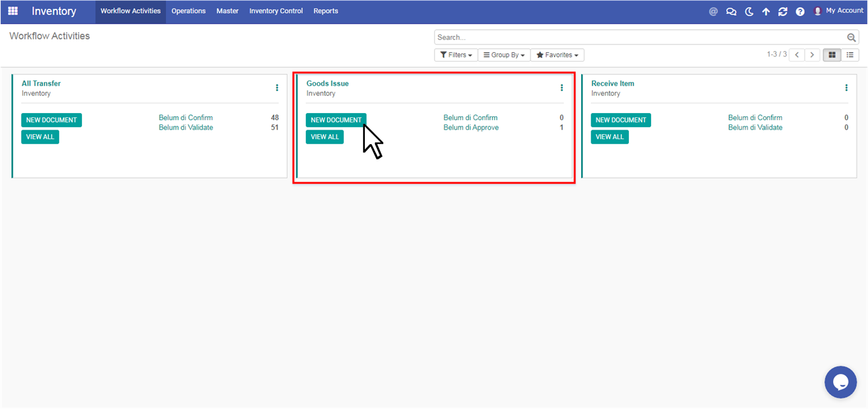Open the Favorites dropdown
Image resolution: width=868 pixels, height=409 pixels.
[557, 55]
